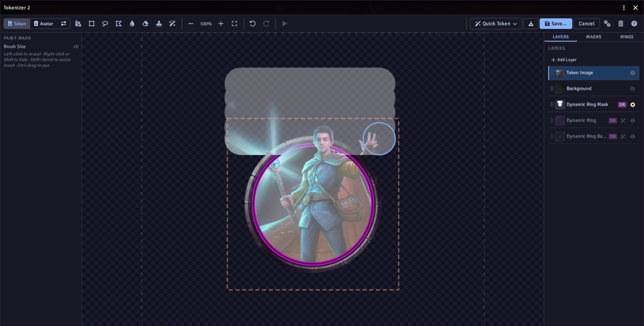Toggle the Dynamic Ring Mask circle indicator
Image resolution: width=644 pixels, height=326 pixels.
[x=633, y=105]
